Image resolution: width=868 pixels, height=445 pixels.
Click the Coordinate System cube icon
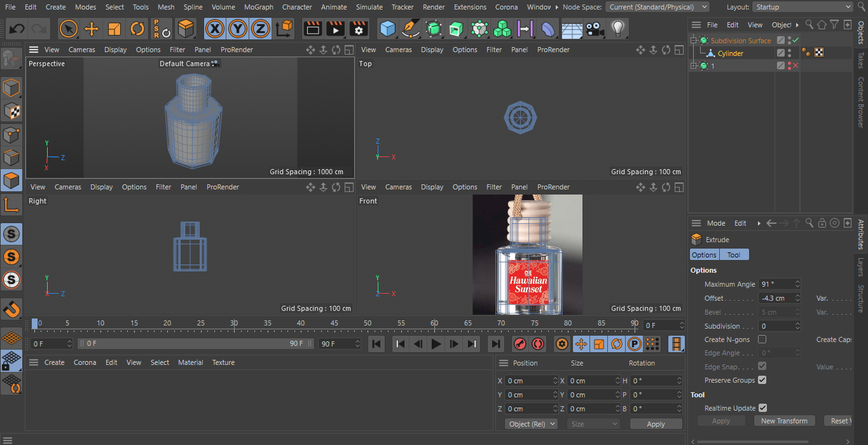284,29
